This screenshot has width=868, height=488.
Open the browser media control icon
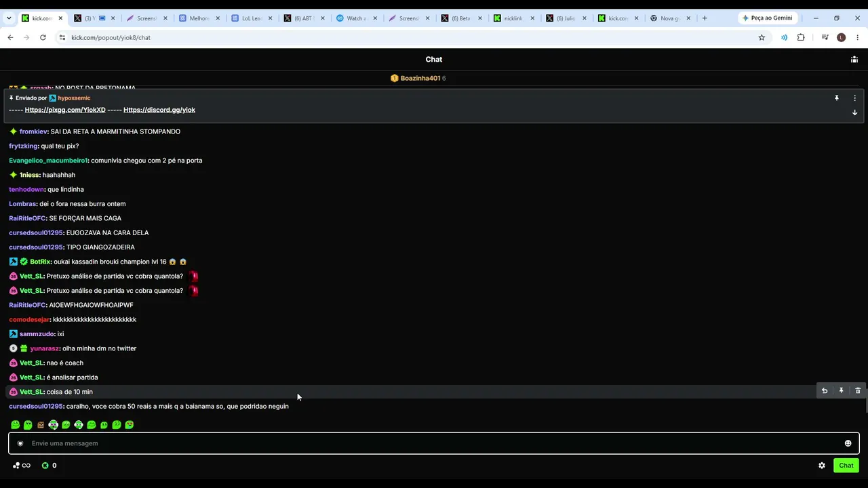(x=825, y=38)
